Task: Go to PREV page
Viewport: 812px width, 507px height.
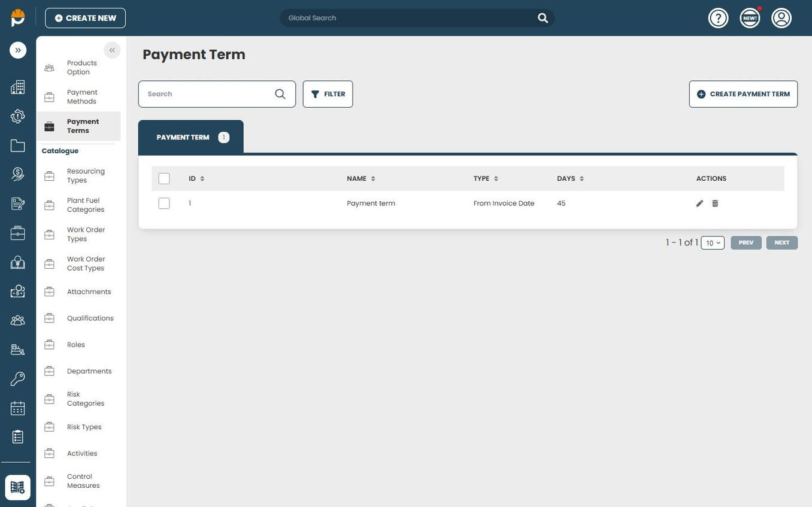Action: pos(746,243)
